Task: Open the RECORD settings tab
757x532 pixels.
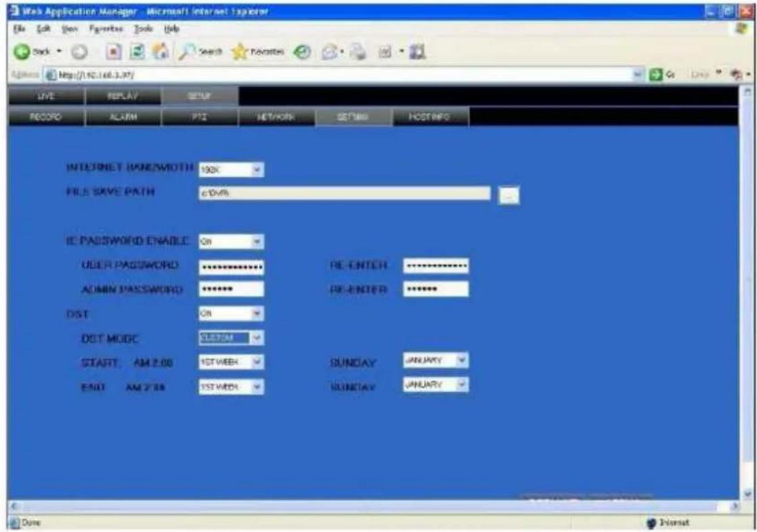Action: click(47, 117)
